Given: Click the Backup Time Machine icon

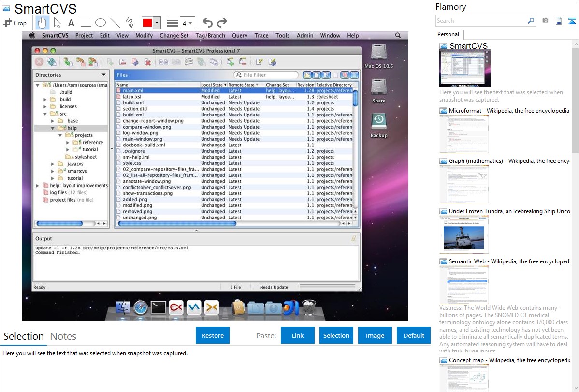Looking at the screenshot, I should coord(379,126).
